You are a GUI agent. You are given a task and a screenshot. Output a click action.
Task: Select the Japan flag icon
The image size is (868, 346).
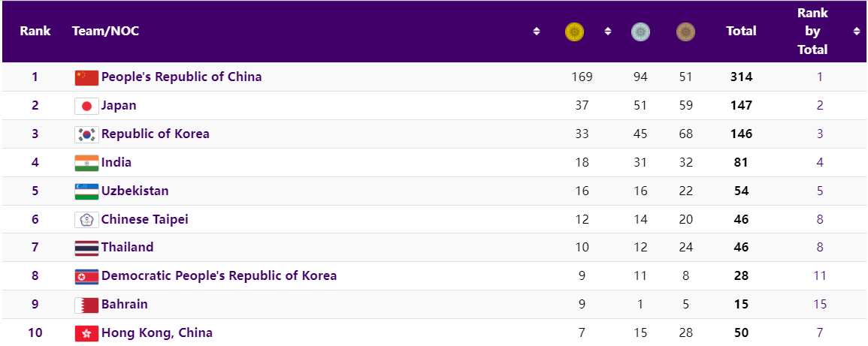[86, 106]
